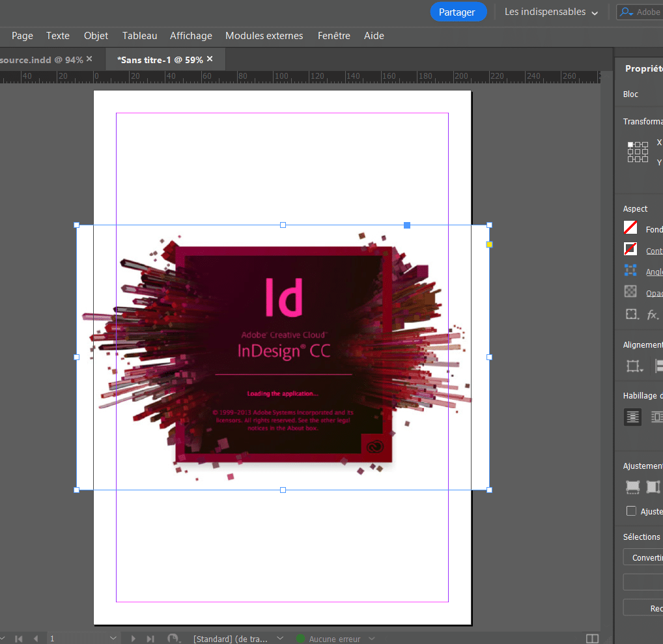The height and width of the screenshot is (644, 663).
Task: Click the green preflight status indicator
Action: pyautogui.click(x=300, y=639)
